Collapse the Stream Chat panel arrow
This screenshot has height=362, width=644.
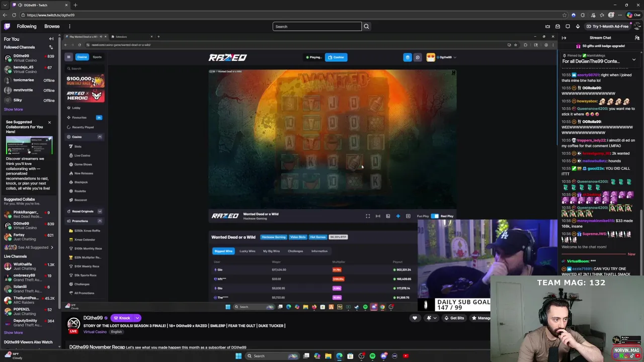point(564,38)
